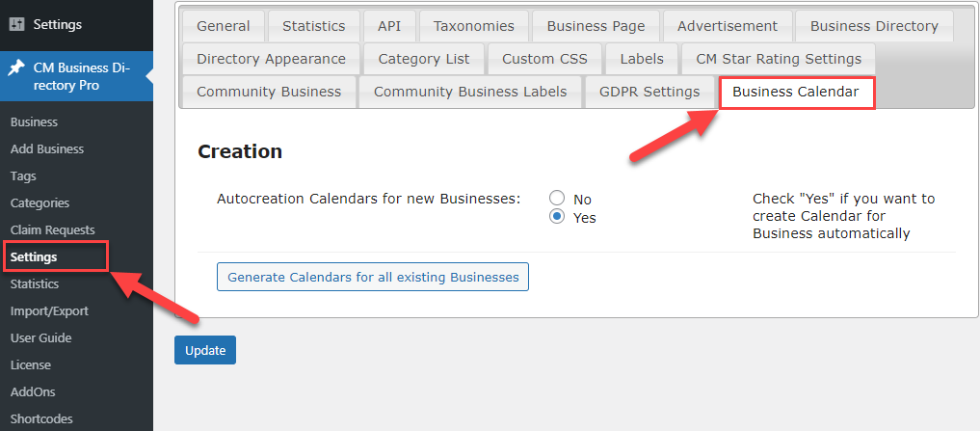Select the No radio option

557,199
